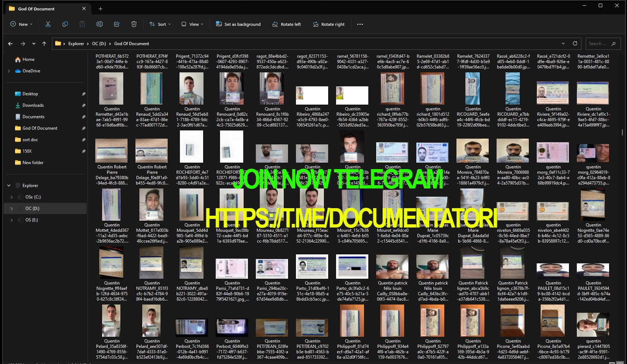627x364 pixels.
Task: Collapse the Explorer tree node
Action: click(x=9, y=186)
